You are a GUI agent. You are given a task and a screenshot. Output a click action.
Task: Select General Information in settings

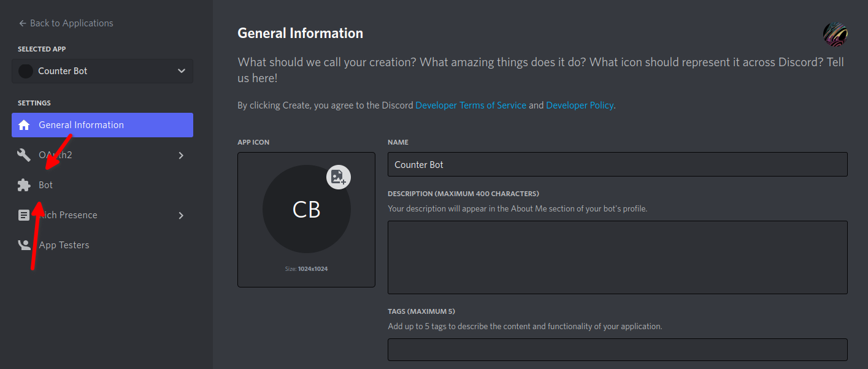102,125
